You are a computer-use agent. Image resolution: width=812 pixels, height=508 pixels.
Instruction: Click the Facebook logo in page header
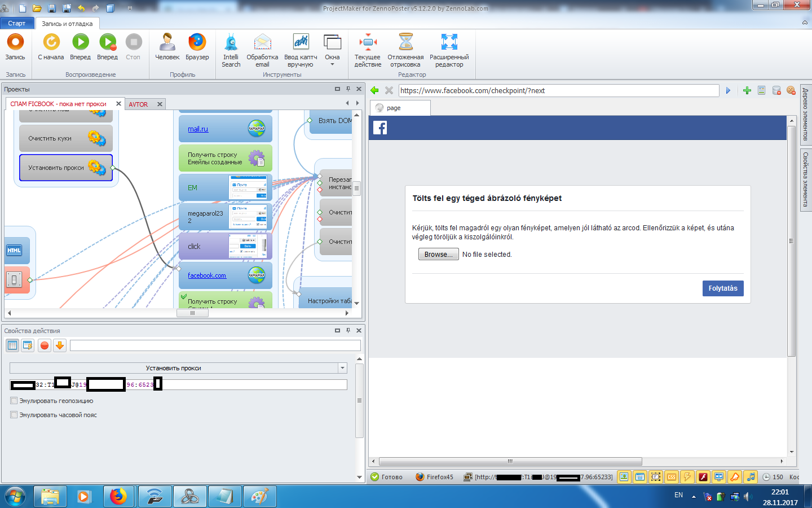pos(380,128)
